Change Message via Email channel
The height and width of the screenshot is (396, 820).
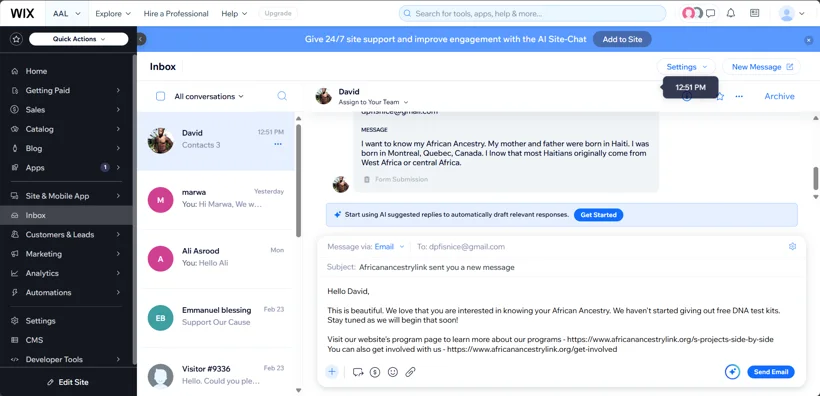390,246
